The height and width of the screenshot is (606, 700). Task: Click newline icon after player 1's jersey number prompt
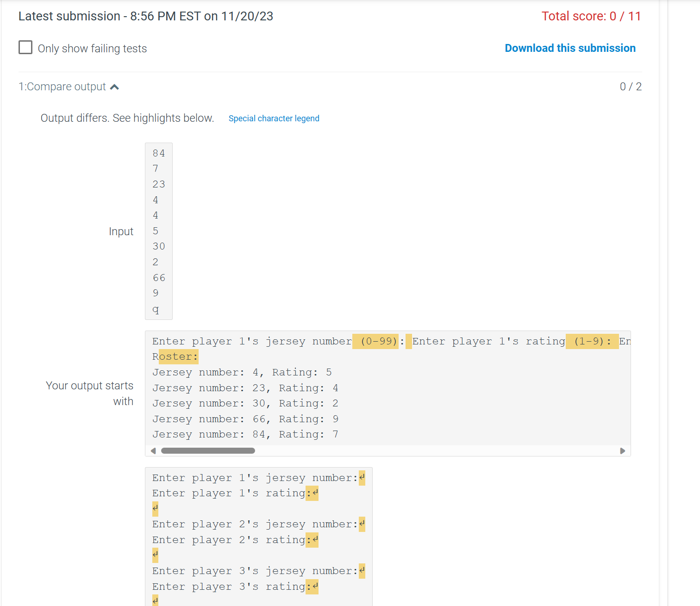[362, 477]
